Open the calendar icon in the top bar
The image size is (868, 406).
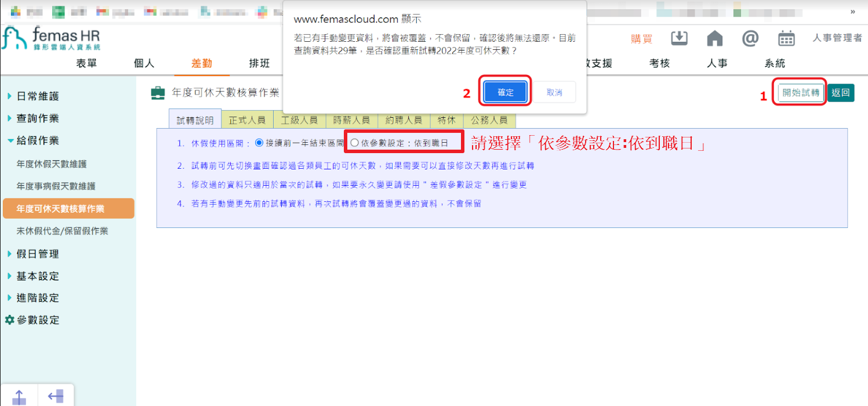786,38
